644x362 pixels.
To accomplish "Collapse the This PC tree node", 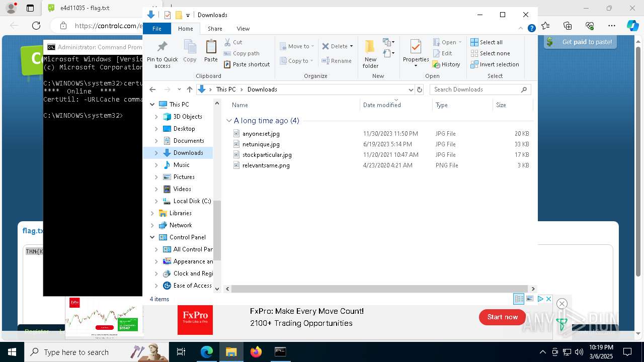I will [x=152, y=105].
